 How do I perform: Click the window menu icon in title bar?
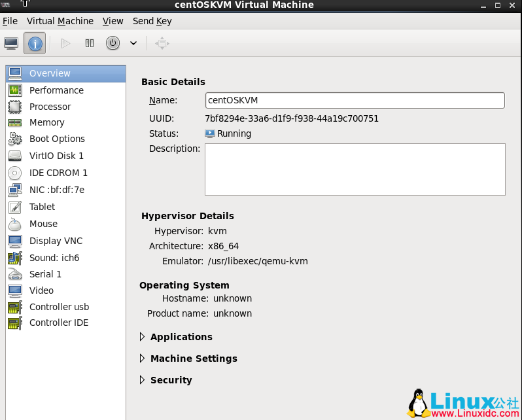point(7,5)
